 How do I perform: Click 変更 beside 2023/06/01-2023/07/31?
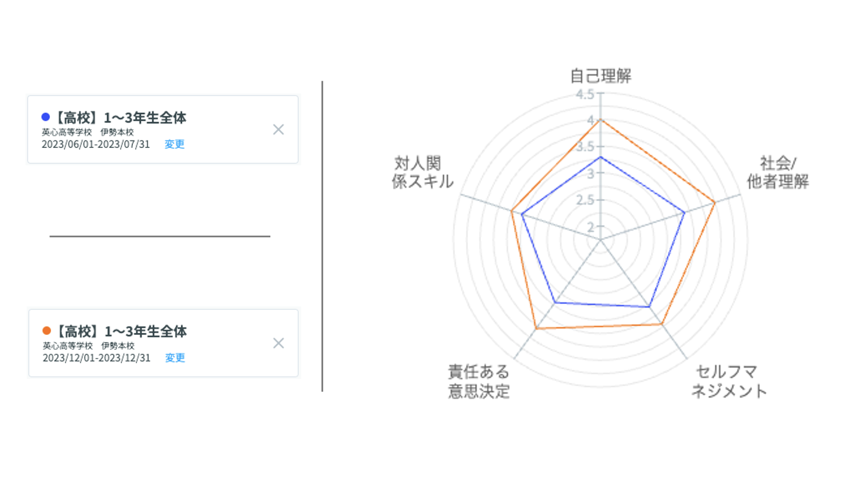coord(174,144)
